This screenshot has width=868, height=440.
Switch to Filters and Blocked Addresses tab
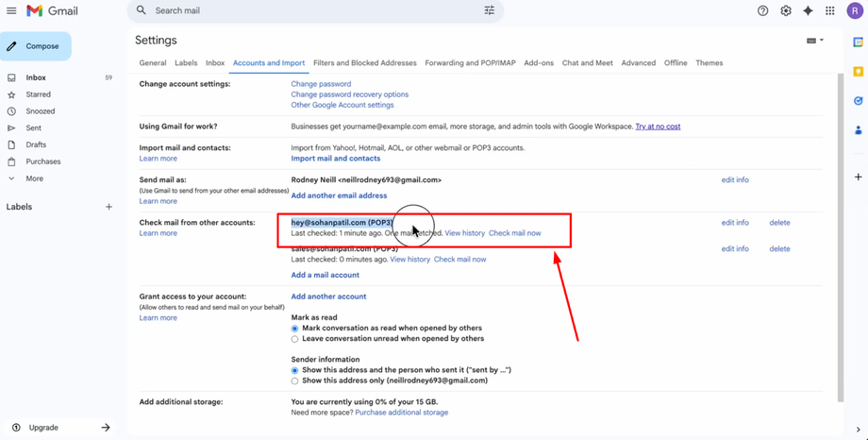click(364, 63)
